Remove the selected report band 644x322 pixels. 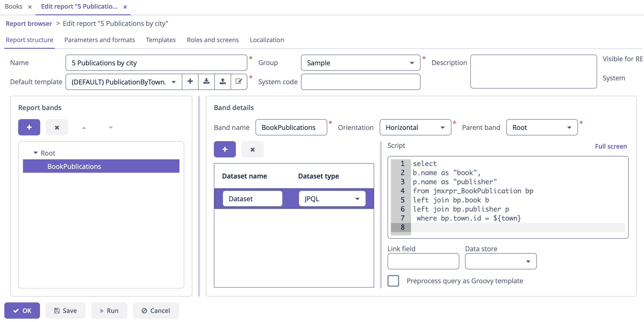[x=57, y=127]
